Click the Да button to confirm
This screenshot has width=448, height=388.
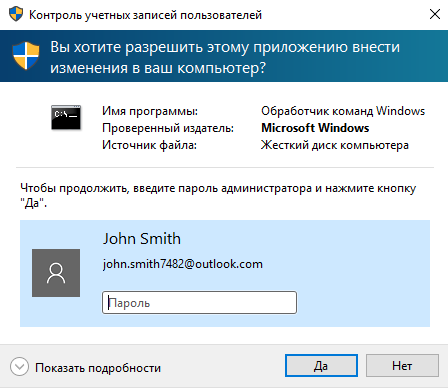point(321,366)
